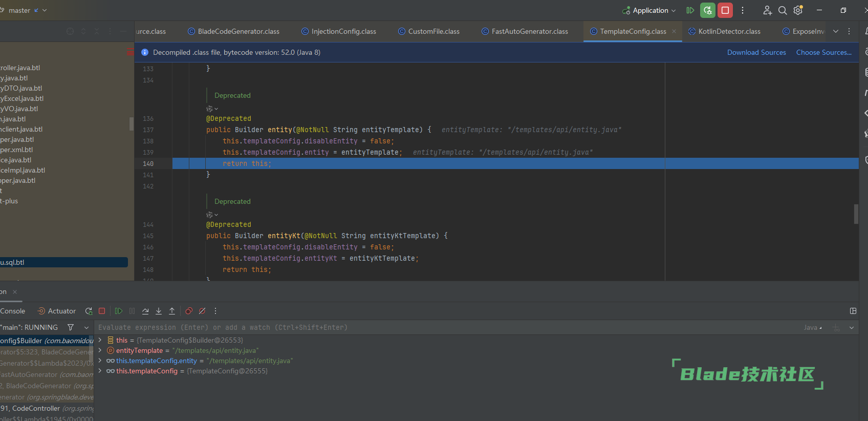Click Step Out in debug toolbar

tap(172, 311)
